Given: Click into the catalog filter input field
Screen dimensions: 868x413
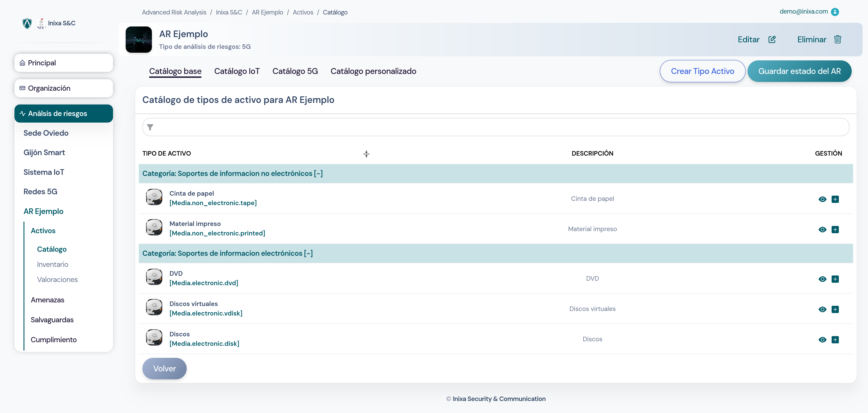Looking at the screenshot, I should coord(496,127).
